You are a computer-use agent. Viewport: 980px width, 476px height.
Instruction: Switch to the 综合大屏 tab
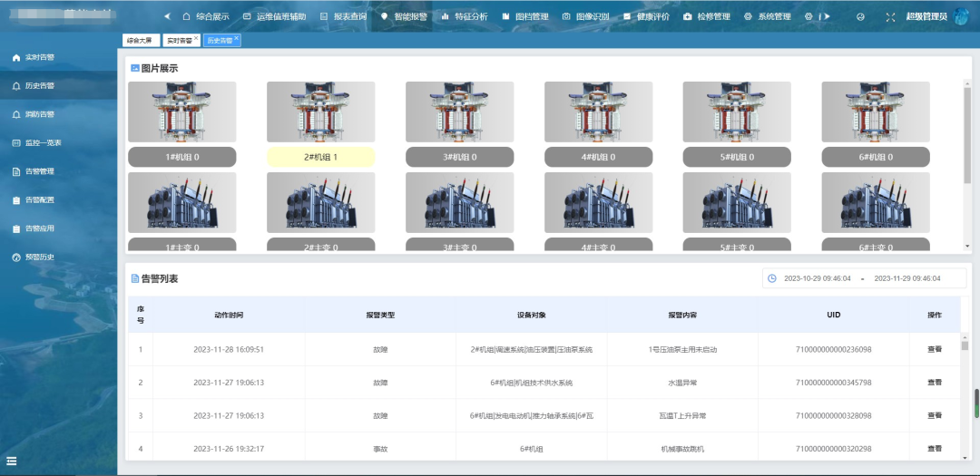point(139,41)
